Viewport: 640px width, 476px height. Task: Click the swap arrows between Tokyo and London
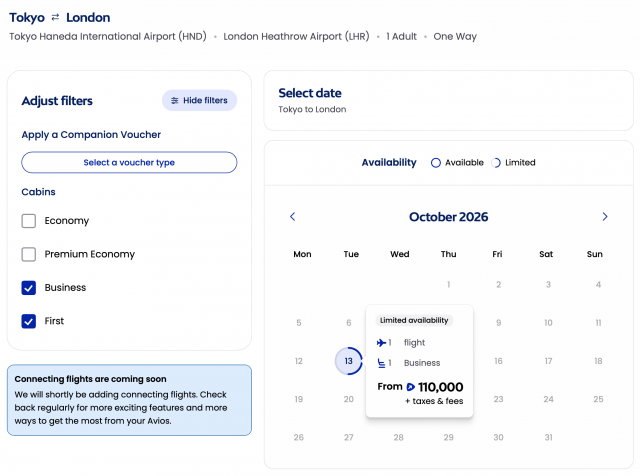[55, 17]
